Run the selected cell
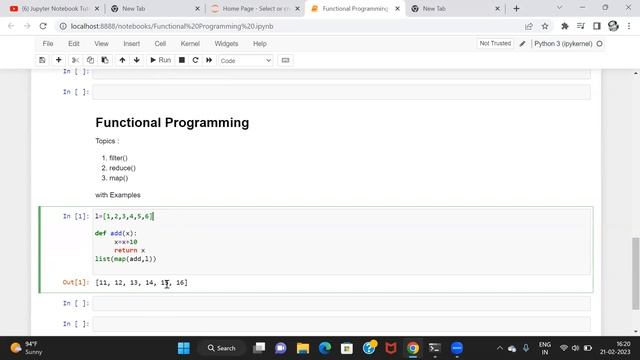The width and height of the screenshot is (640, 360). (160, 60)
